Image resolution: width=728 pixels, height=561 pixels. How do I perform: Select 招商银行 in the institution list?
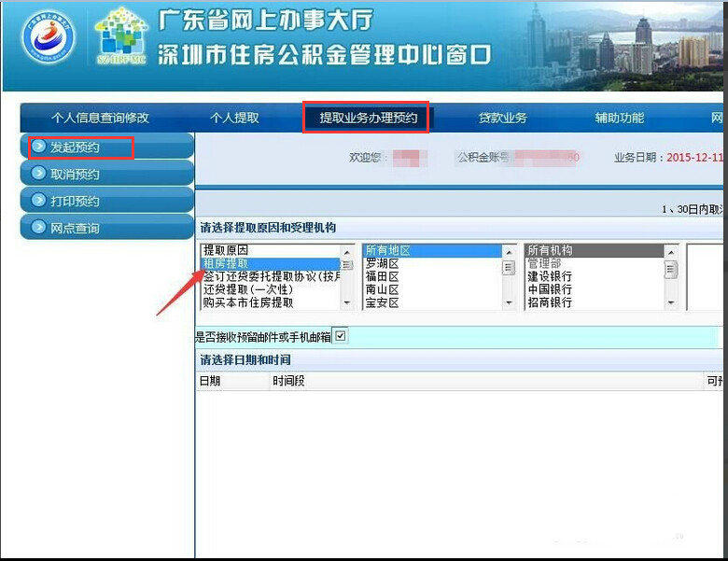click(x=595, y=302)
